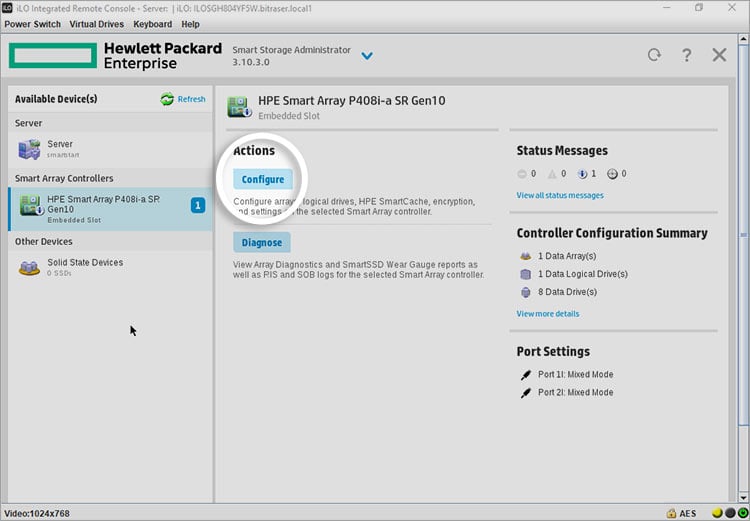
Task: Click the 'Controller Configuration Summary' heading
Action: 612,233
